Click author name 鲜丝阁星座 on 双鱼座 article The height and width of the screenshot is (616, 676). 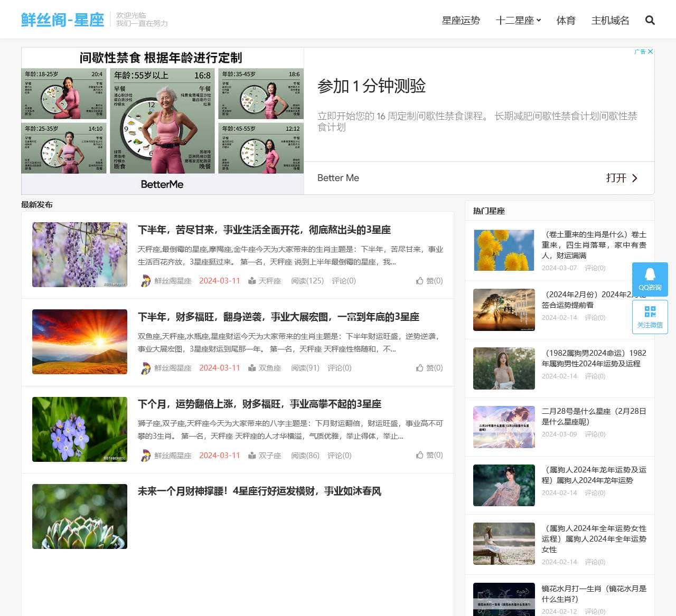click(x=173, y=368)
